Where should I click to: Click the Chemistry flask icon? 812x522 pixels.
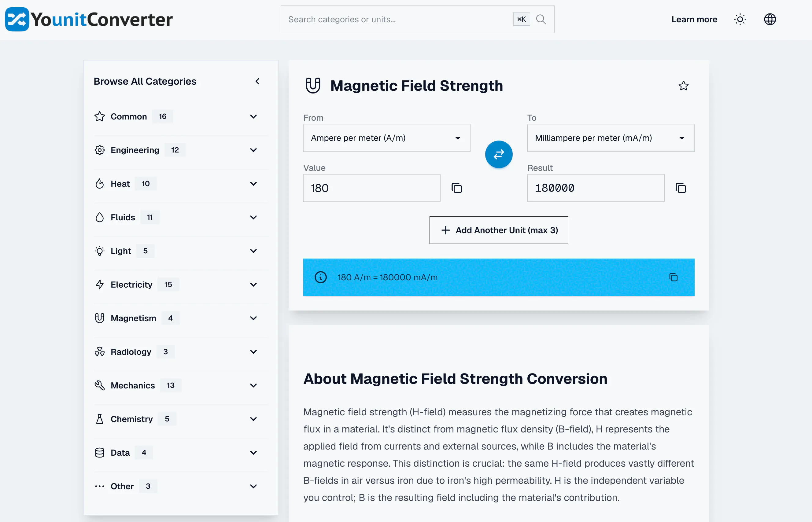(x=100, y=419)
